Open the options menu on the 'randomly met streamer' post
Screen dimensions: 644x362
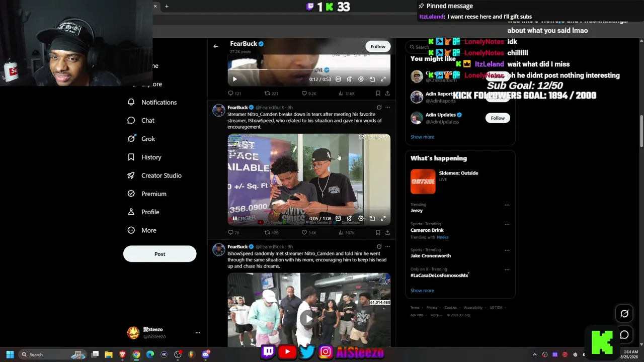tap(387, 246)
